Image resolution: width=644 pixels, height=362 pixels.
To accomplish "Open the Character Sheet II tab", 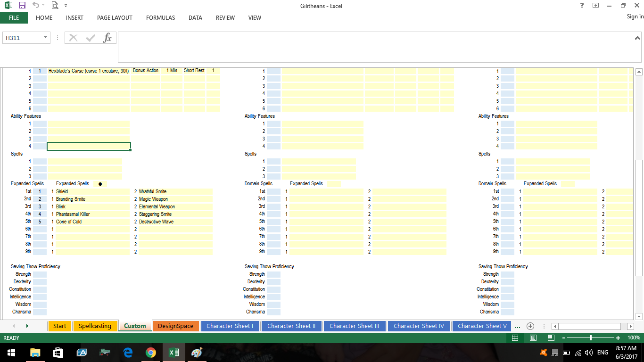I will click(x=291, y=326).
